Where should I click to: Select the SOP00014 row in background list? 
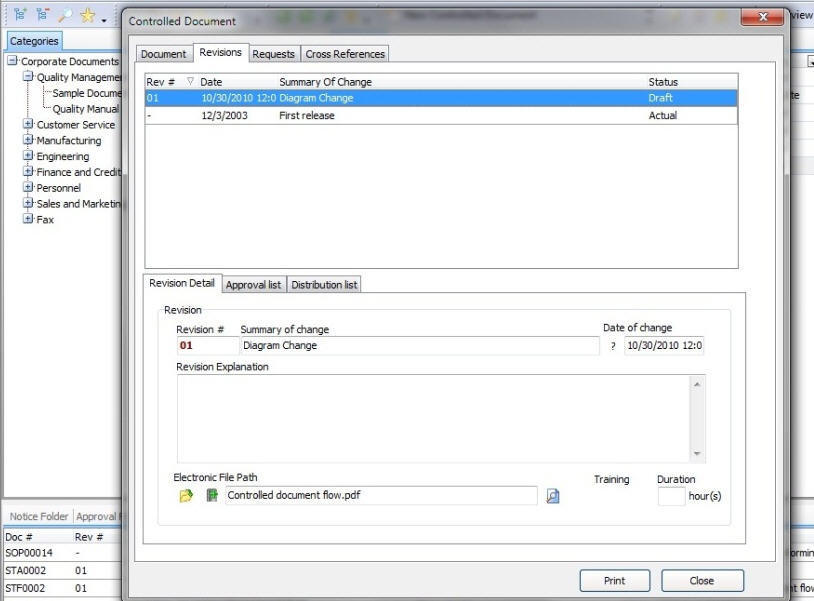tap(62, 553)
